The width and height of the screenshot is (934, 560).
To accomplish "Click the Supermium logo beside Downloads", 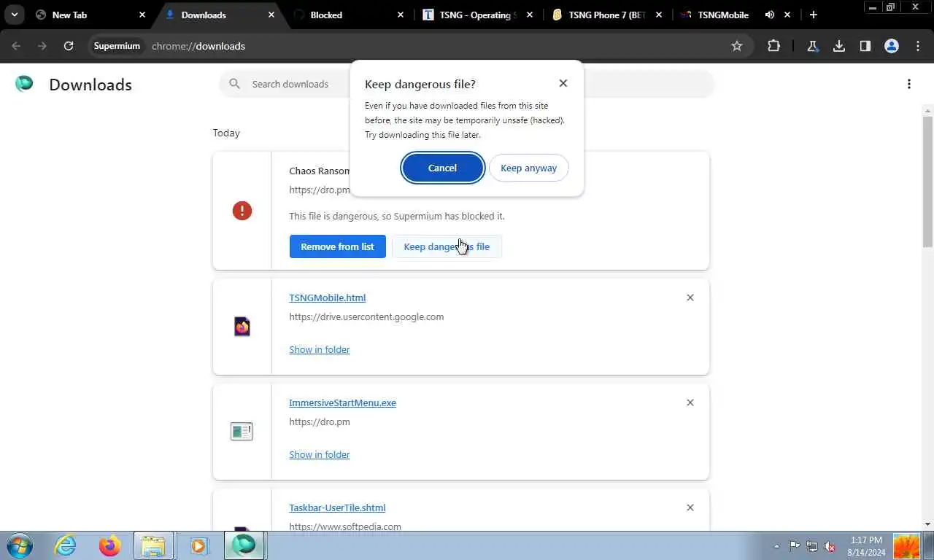I will (24, 84).
